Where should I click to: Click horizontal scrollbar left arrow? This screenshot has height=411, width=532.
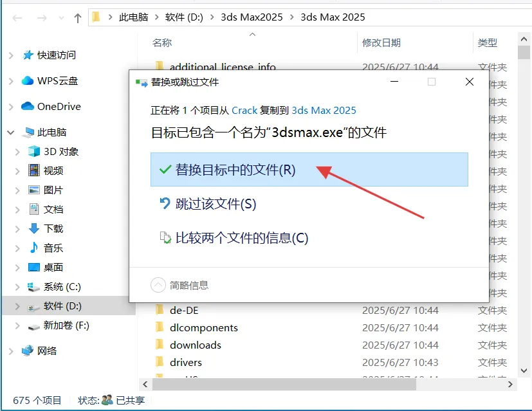(145, 384)
